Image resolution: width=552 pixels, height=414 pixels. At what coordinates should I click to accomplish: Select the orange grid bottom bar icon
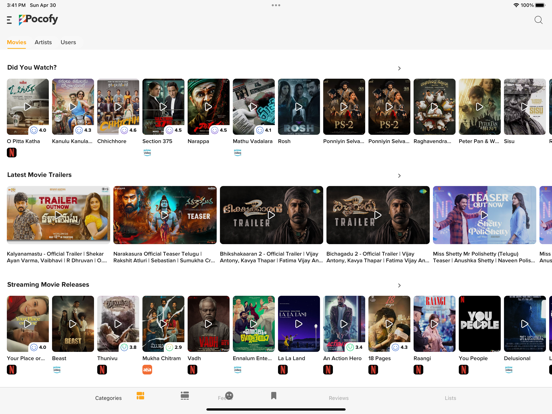140,396
